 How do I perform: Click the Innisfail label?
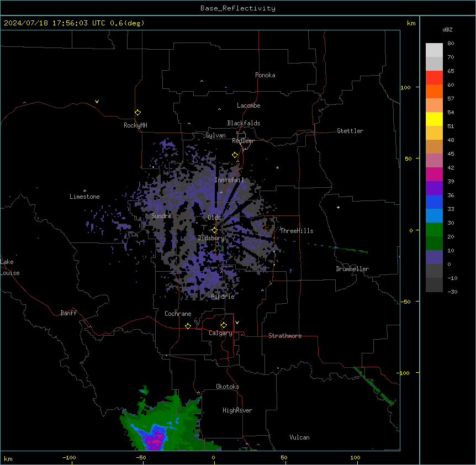[229, 180]
